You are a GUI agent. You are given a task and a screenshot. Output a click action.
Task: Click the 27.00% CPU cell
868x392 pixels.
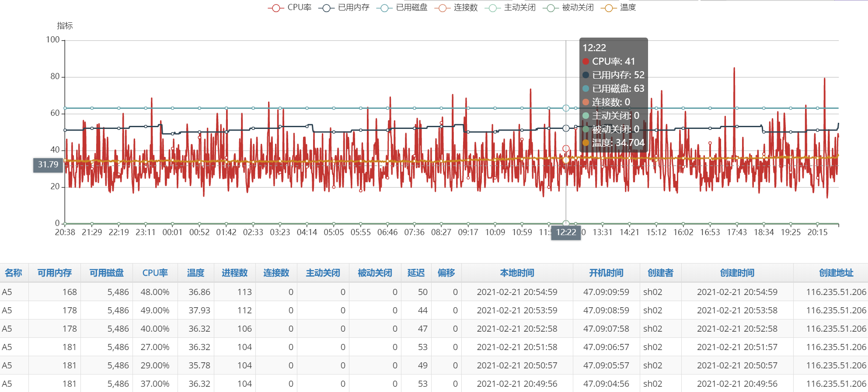point(155,347)
